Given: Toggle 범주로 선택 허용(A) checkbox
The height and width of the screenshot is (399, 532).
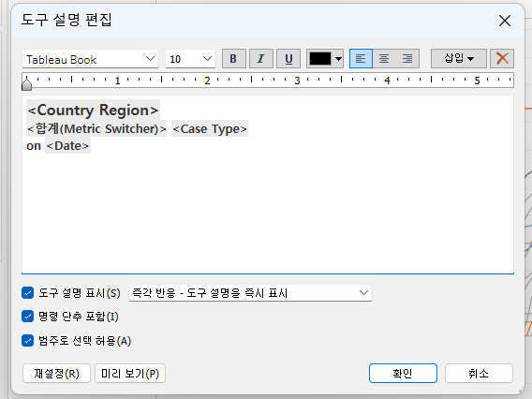Looking at the screenshot, I should point(28,340).
